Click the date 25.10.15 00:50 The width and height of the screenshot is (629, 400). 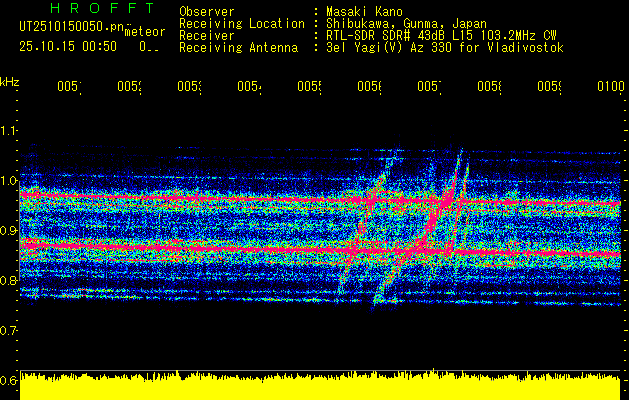68,46
